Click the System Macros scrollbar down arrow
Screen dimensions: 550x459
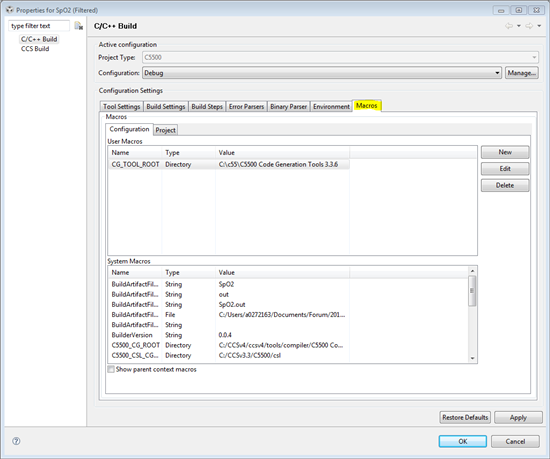472,358
